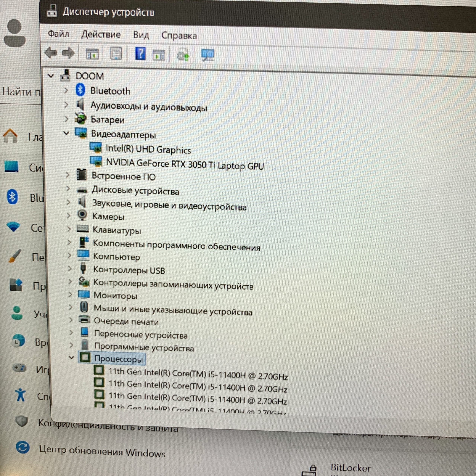Collapse the DOOM root node
The image size is (476, 476).
click(x=51, y=76)
